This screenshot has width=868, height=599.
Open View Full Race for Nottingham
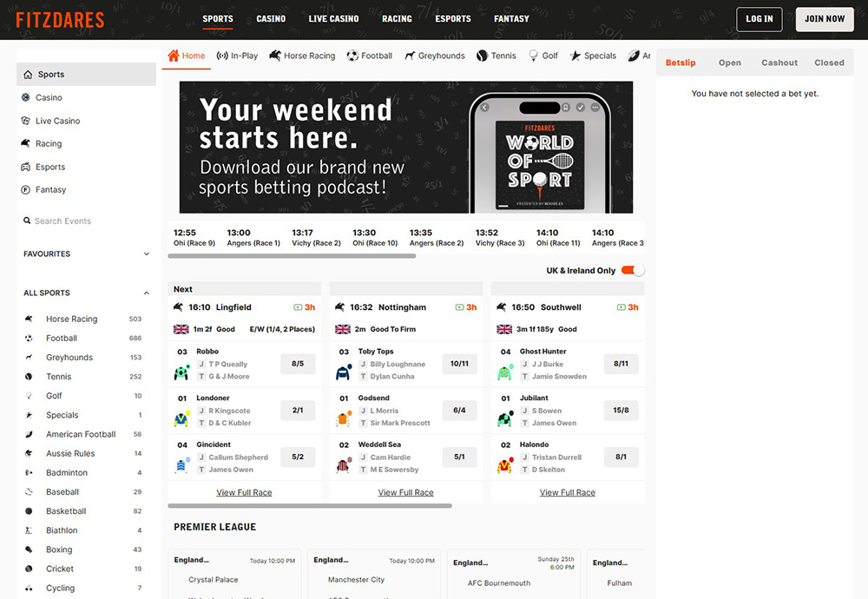(x=405, y=492)
